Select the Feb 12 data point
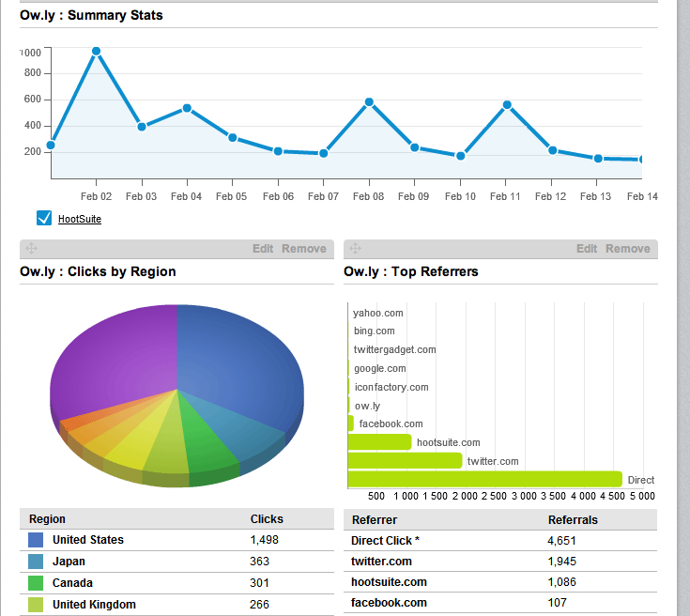The height and width of the screenshot is (616, 690). tap(553, 150)
